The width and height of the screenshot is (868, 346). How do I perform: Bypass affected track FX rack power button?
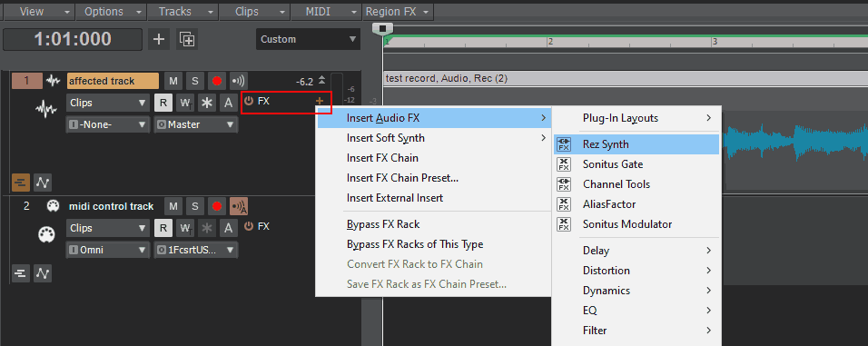(249, 101)
